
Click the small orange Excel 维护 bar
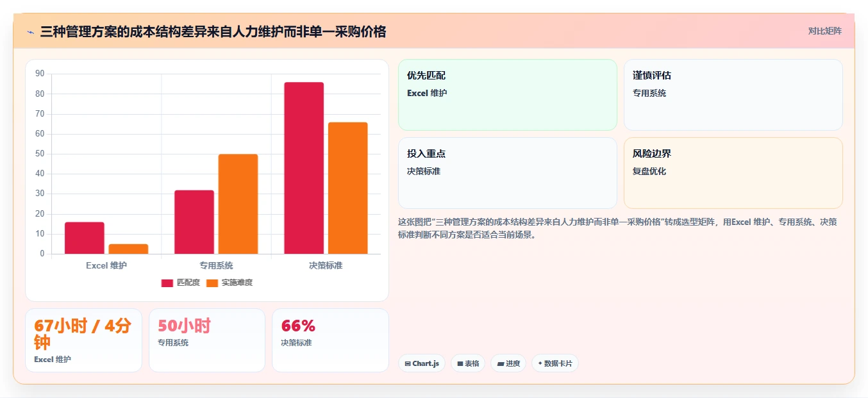pyautogui.click(x=128, y=249)
